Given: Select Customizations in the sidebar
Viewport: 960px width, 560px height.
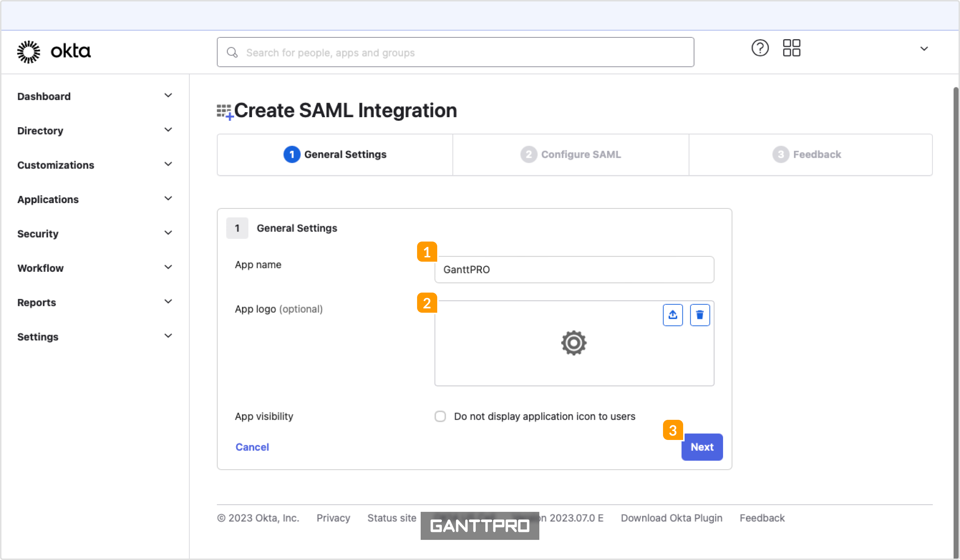Looking at the screenshot, I should click(x=56, y=165).
